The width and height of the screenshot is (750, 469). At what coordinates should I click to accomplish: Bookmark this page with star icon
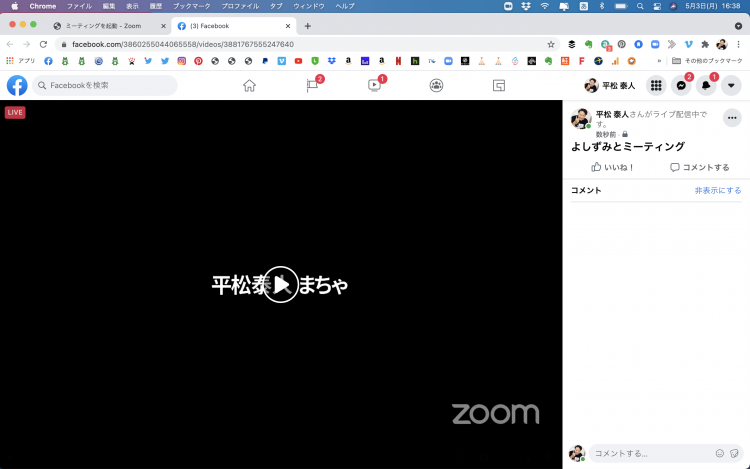pyautogui.click(x=551, y=44)
